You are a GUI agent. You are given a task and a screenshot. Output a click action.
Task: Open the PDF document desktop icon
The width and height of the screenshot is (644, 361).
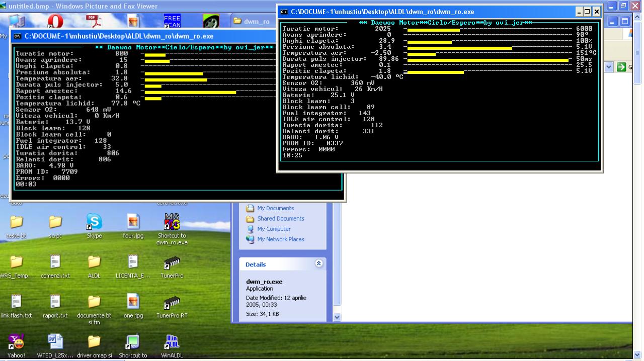click(94, 22)
